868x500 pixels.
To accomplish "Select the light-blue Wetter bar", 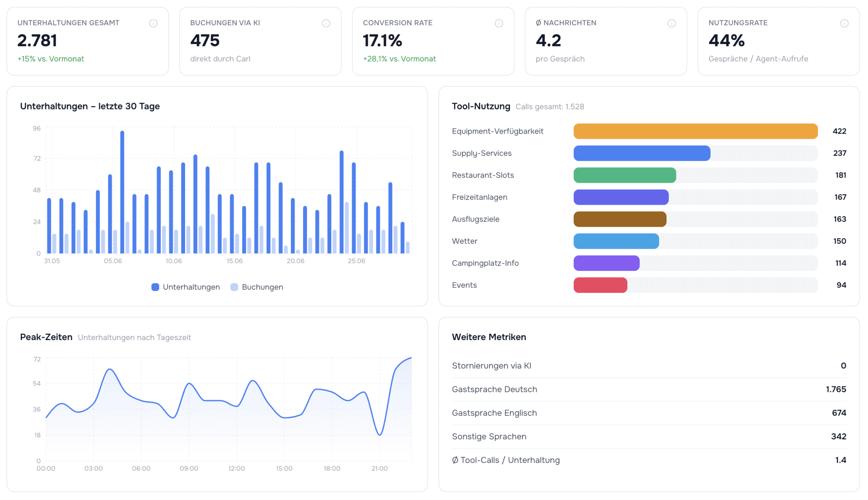I will 616,241.
